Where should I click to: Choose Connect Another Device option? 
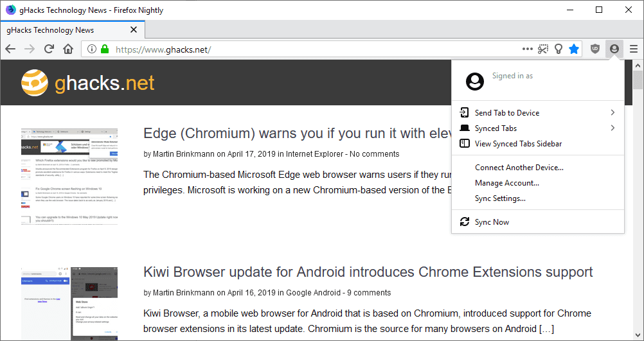(519, 168)
